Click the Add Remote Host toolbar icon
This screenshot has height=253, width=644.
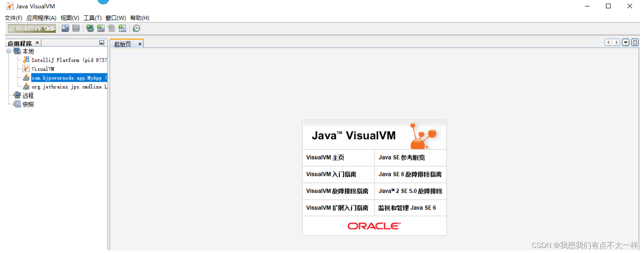pyautogui.click(x=90, y=29)
